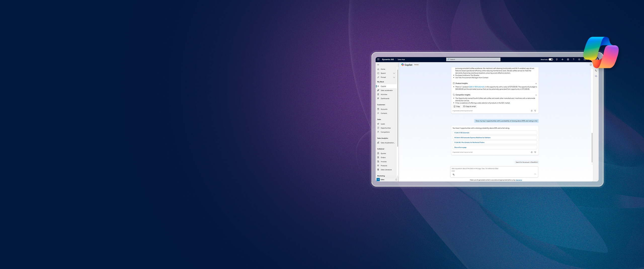Viewport: 644px width, 269px height.
Task: Open the Accounts page
Action: pos(383,109)
